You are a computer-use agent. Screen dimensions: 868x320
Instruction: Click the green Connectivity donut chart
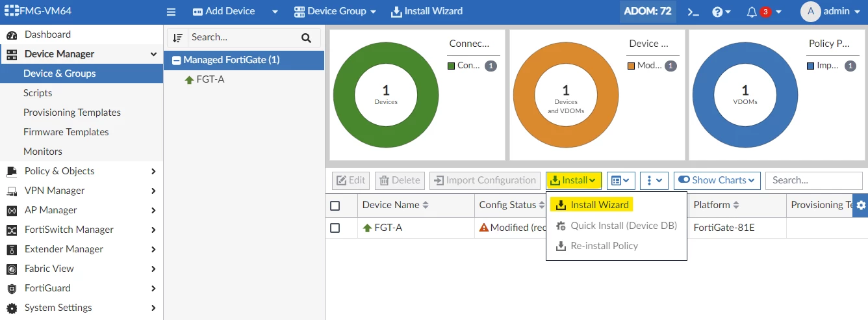(x=386, y=95)
